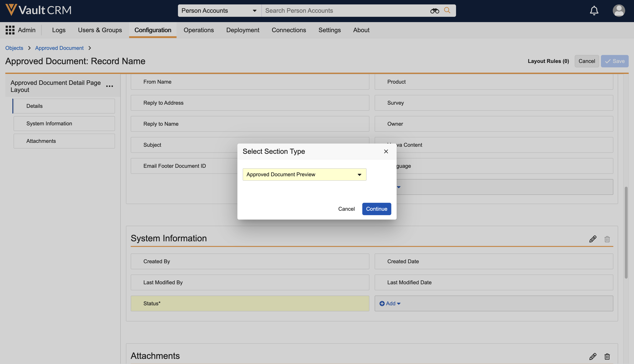Open layout options three-dot menu
Screen dimensions: 634x364
tap(109, 86)
